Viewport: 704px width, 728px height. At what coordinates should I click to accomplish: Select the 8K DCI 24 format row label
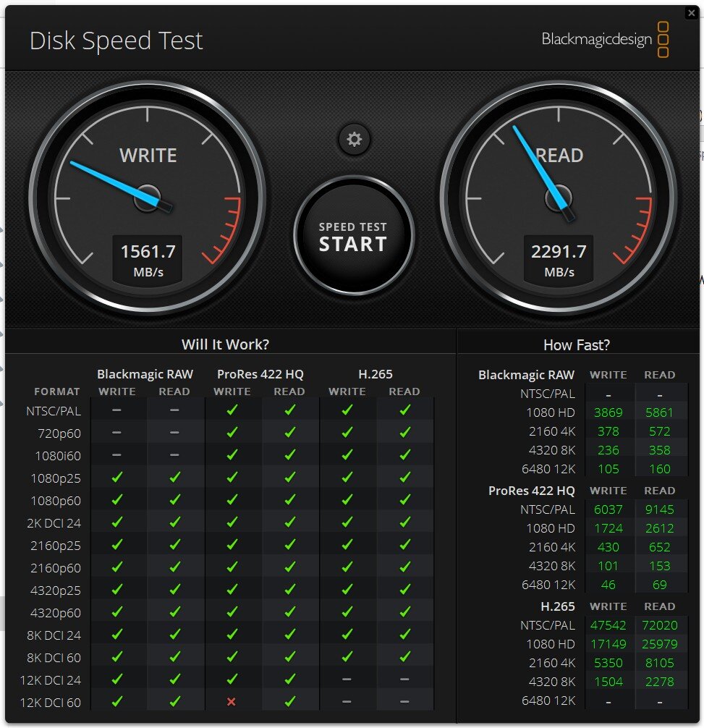tap(54, 635)
